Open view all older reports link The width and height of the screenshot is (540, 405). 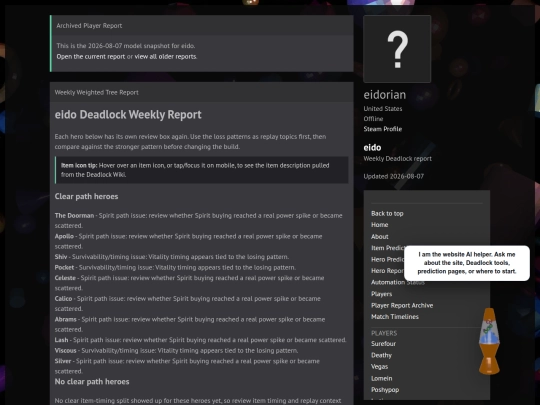[x=165, y=56]
